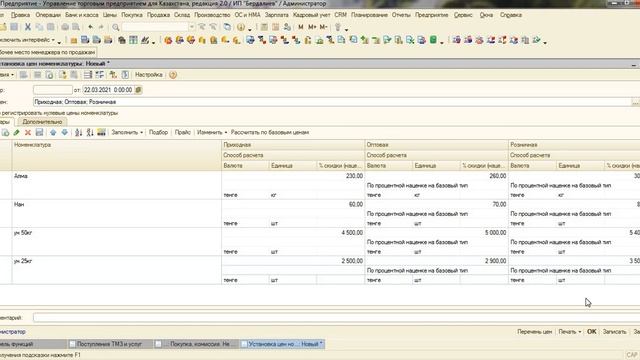The height and width of the screenshot is (360, 640).
Task: Click the orange help icon beside Настройка
Action: (x=173, y=75)
